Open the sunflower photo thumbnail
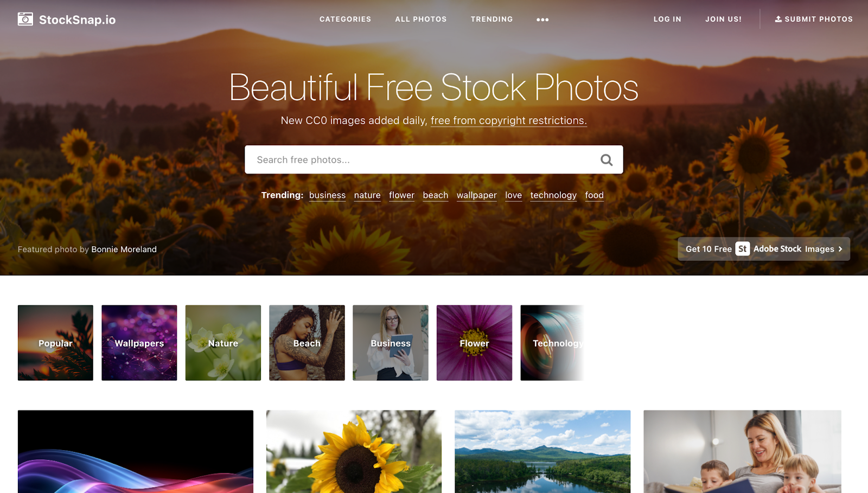Image resolution: width=868 pixels, height=493 pixels. pos(354,451)
